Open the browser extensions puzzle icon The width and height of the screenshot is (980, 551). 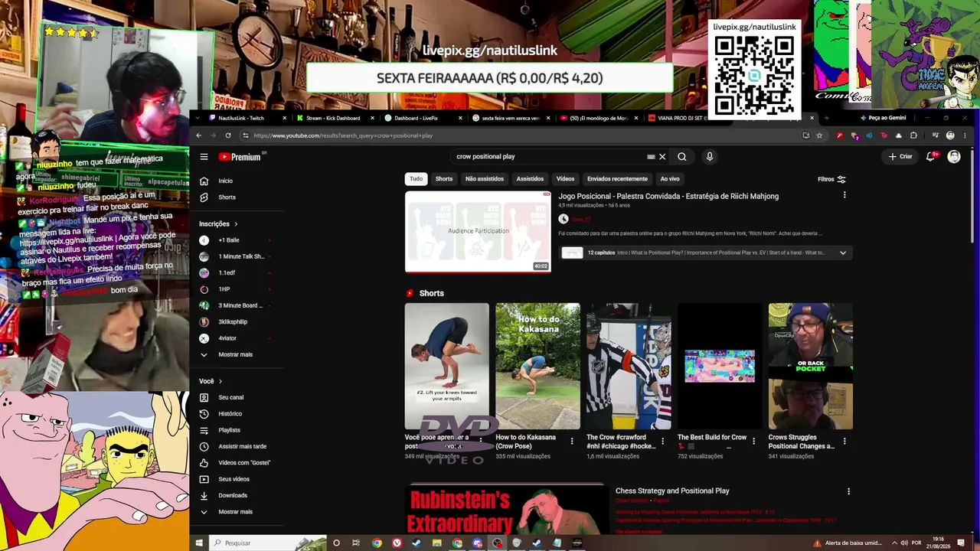913,135
